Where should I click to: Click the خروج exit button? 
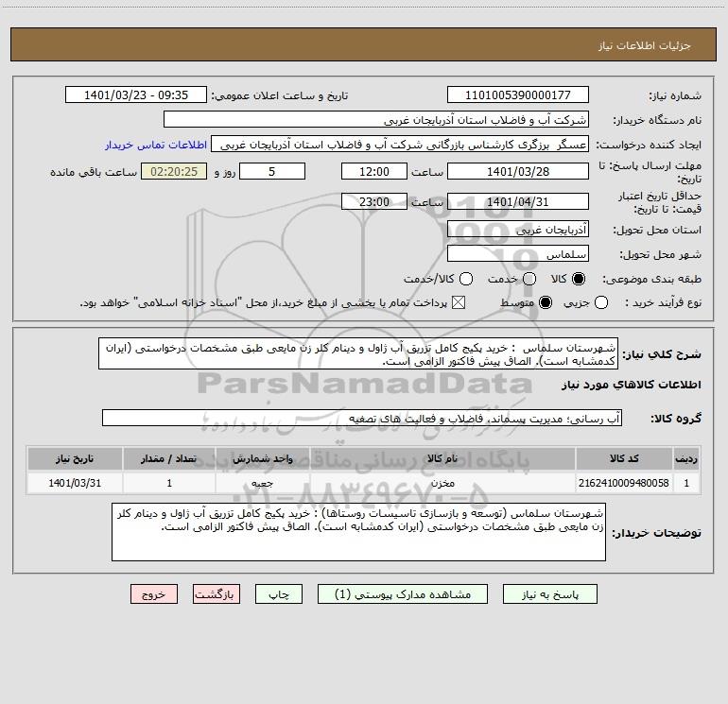(154, 594)
